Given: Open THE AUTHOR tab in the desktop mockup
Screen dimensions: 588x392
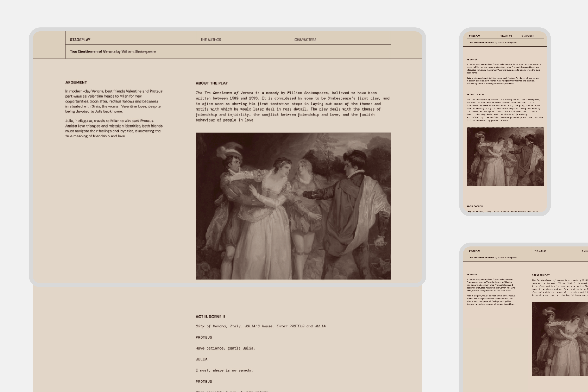Looking at the screenshot, I should [x=211, y=40].
